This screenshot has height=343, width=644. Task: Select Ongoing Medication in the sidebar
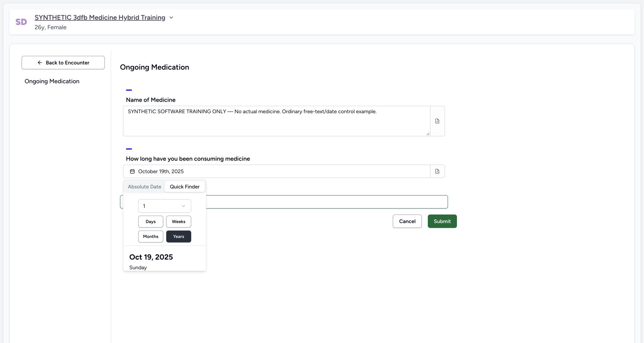[52, 81]
